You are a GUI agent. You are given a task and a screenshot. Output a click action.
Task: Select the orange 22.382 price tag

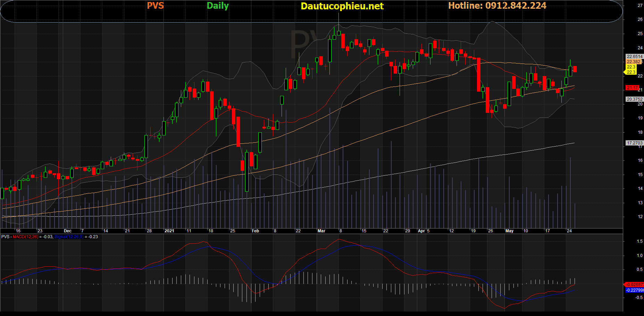(633, 62)
